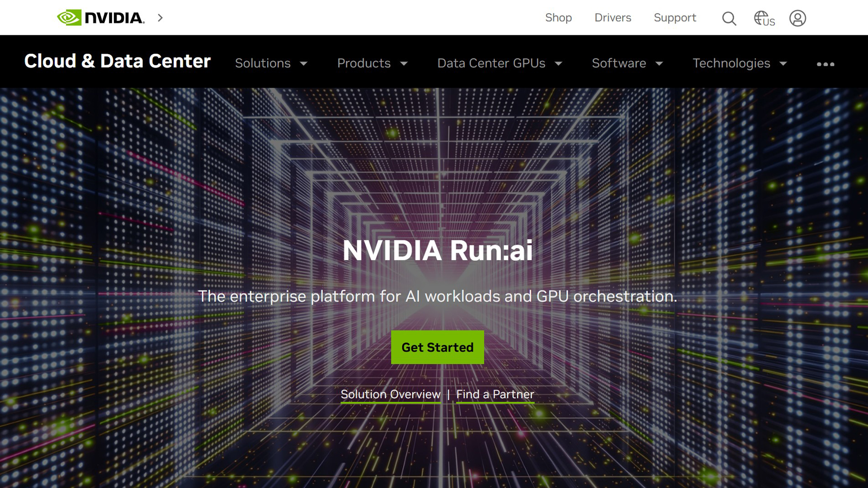
Task: Click the NVIDIA Run:ai hero title
Action: coord(438,250)
